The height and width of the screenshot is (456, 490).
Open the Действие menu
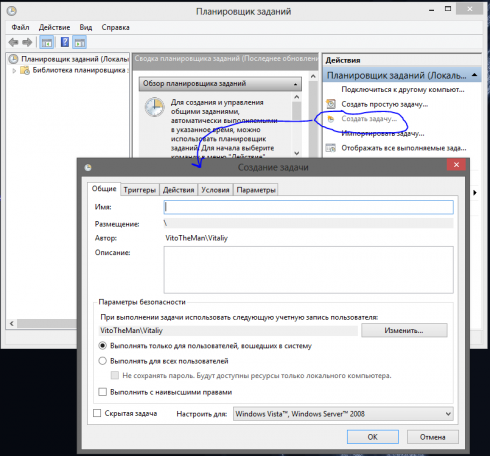pyautogui.click(x=54, y=27)
